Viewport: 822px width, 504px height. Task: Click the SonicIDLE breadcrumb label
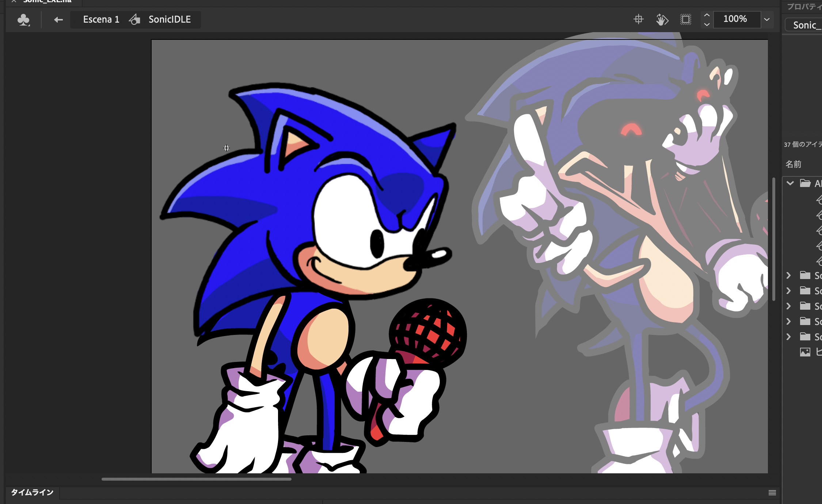169,19
